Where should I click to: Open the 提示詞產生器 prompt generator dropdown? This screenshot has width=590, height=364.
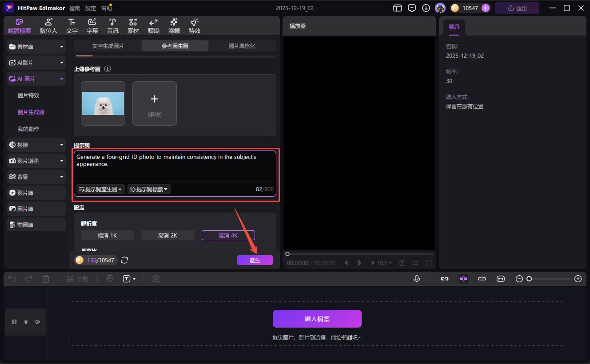coord(100,189)
